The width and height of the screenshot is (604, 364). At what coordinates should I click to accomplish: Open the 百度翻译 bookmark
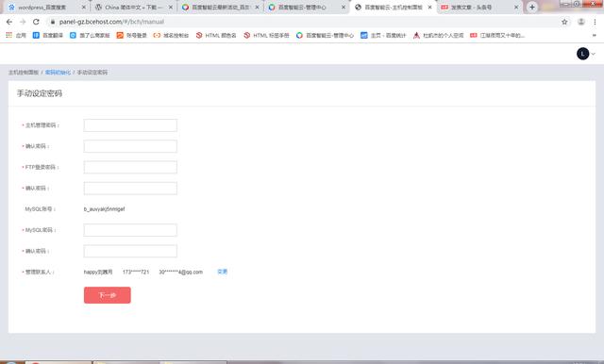tap(48, 36)
